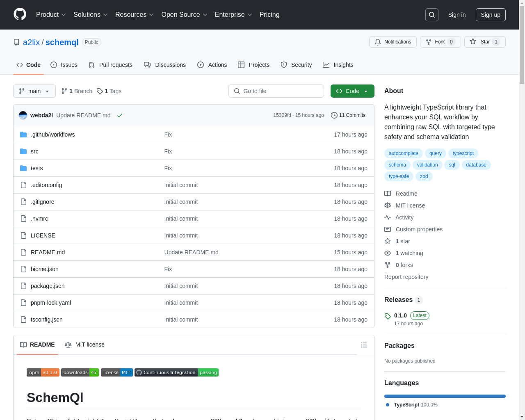The width and height of the screenshot is (525, 420).
Task: Click the 0.1.0 release tag icon
Action: tap(388, 316)
